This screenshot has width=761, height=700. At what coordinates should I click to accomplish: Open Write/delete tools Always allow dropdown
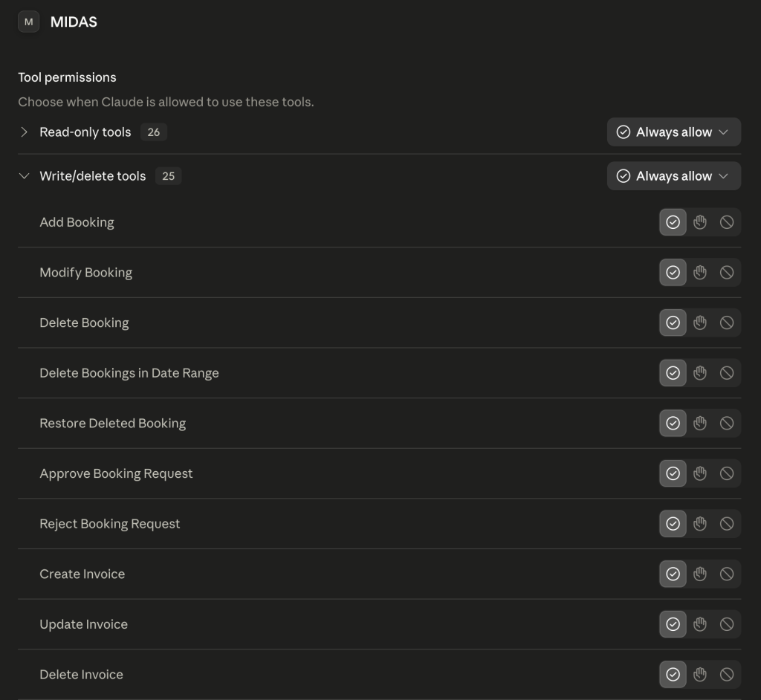click(673, 175)
